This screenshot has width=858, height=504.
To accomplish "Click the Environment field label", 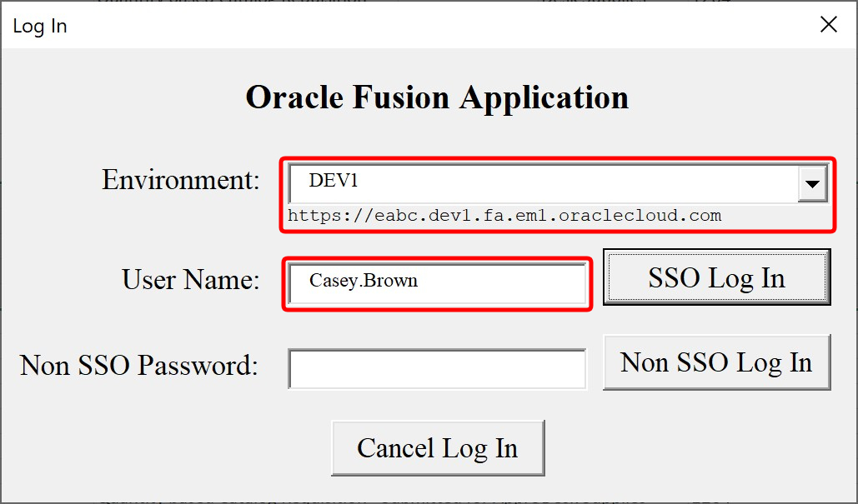I will coord(180,180).
